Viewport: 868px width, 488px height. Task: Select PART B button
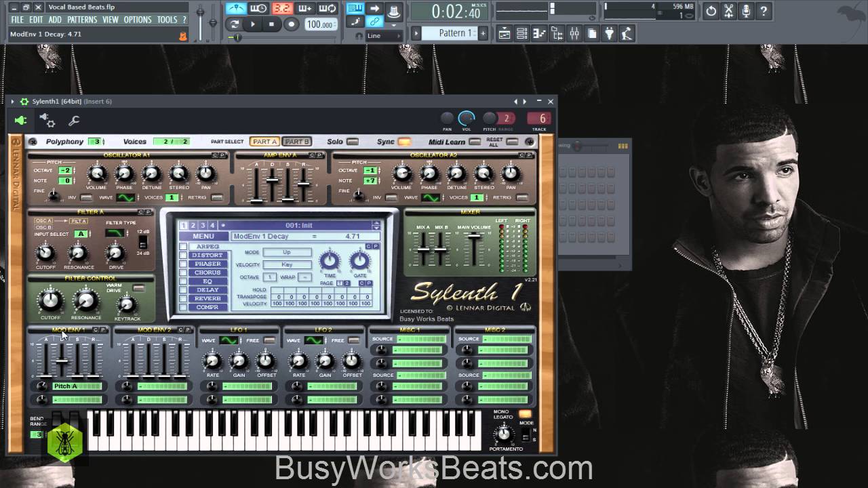click(x=296, y=142)
